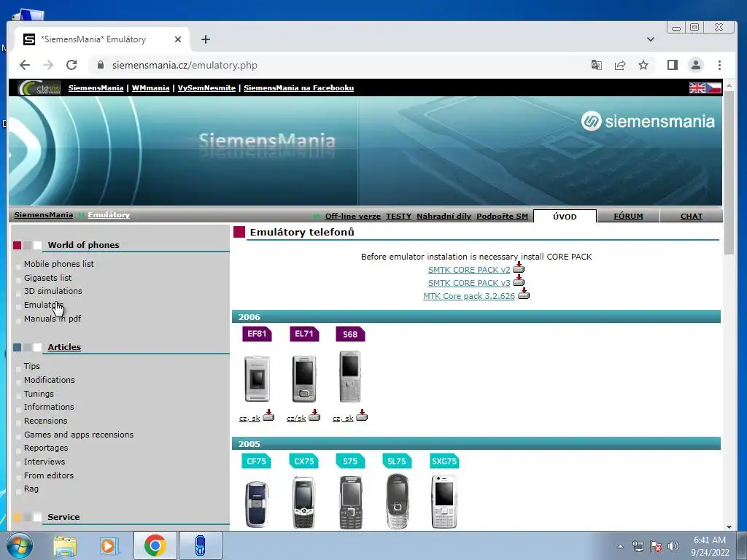Open Games and apps recensions link

click(x=79, y=435)
